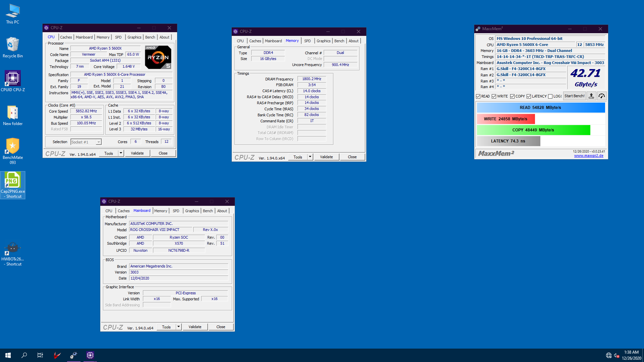Open Socket #1 selection dropdown
Viewport: 644px width, 362px height.
coord(86,142)
